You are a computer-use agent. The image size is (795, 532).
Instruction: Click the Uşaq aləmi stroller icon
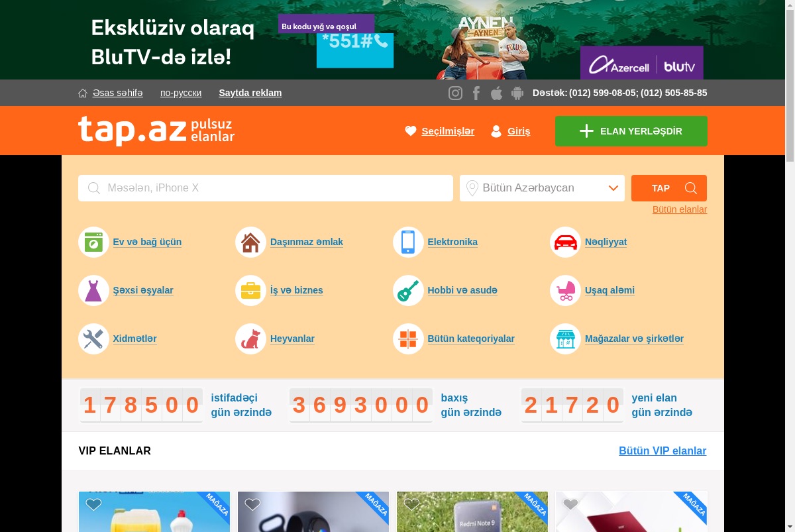point(565,290)
